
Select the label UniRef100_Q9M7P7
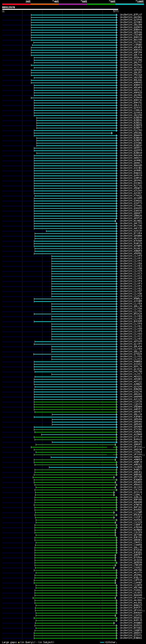(x=131, y=555)
